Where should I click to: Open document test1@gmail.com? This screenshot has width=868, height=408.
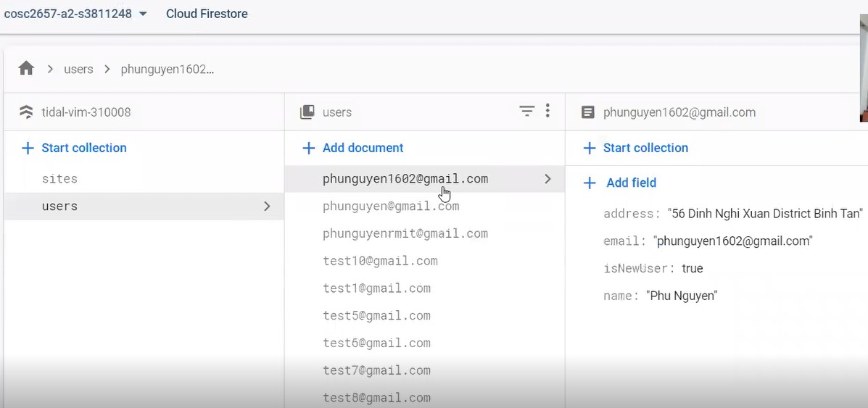click(x=376, y=288)
